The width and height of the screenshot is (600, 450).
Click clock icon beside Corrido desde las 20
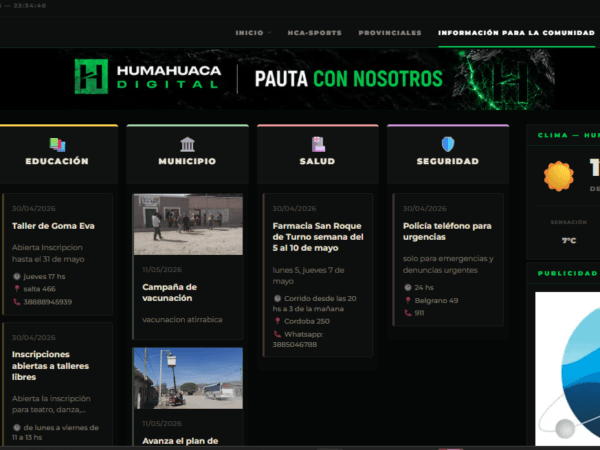[277, 298]
